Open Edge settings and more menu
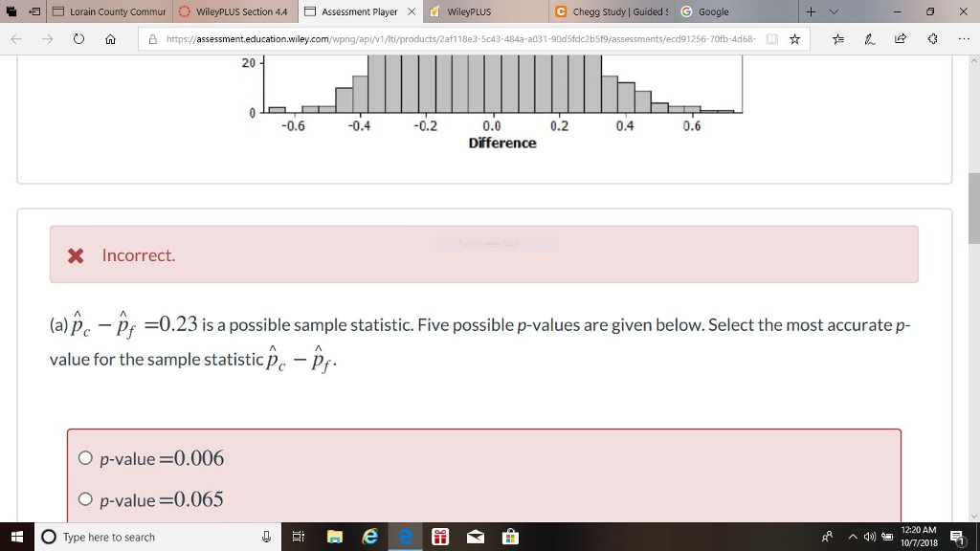 tap(964, 38)
